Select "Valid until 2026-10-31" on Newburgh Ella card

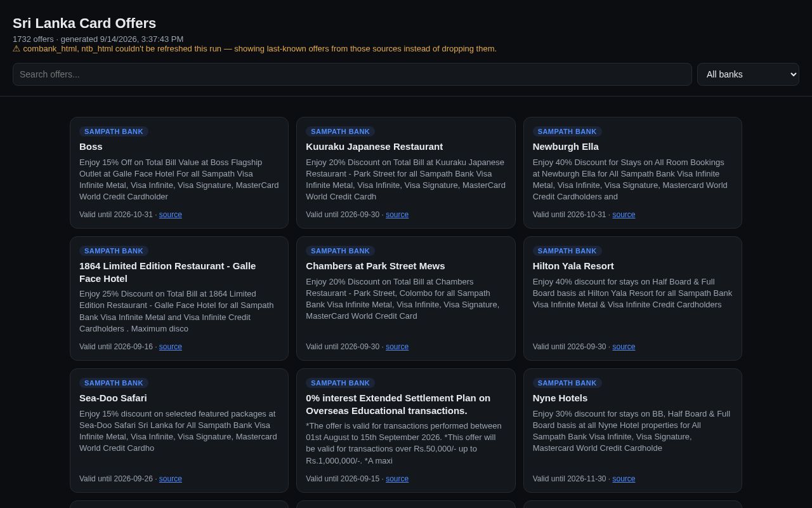(570, 215)
